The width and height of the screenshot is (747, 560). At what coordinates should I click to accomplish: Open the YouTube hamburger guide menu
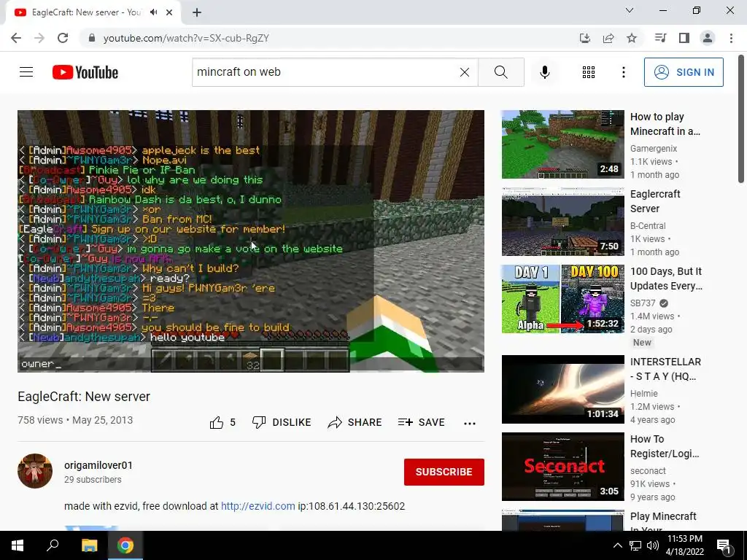(26, 72)
